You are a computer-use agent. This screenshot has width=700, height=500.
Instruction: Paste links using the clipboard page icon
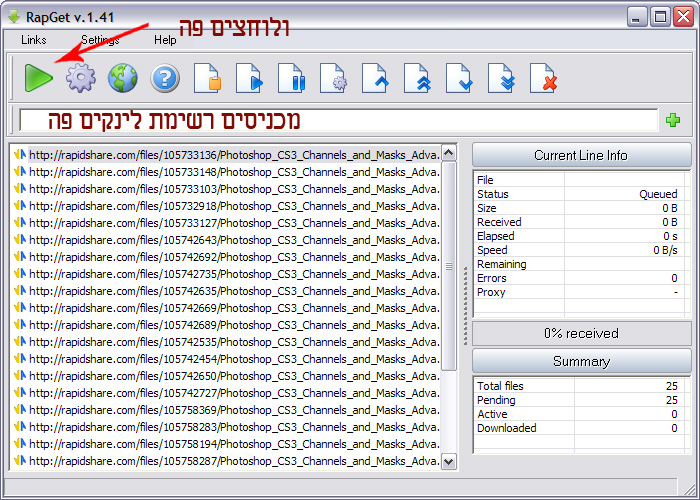pos(208,79)
